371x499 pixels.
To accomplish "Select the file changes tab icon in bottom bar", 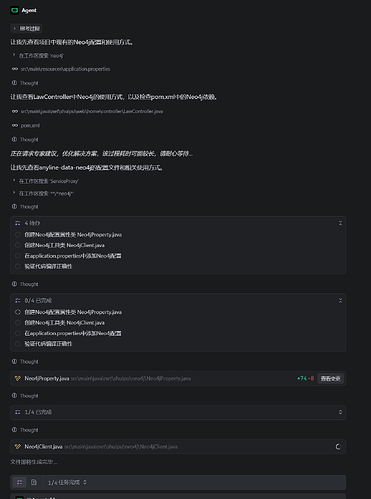I will point(34,482).
